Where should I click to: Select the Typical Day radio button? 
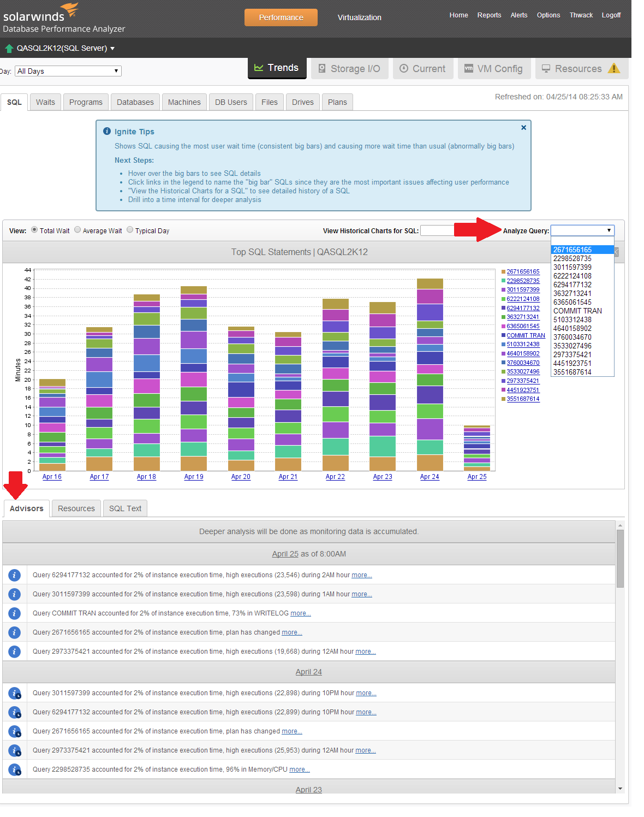[x=129, y=230]
